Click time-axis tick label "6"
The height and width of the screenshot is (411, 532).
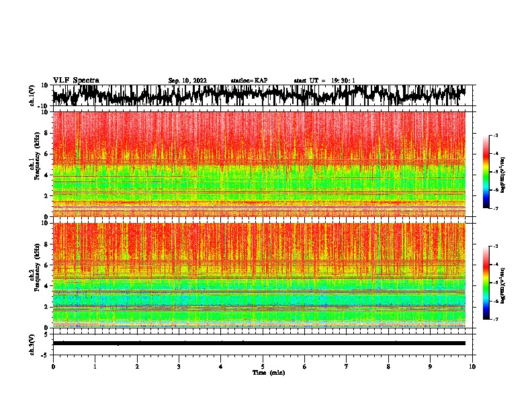pyautogui.click(x=305, y=367)
